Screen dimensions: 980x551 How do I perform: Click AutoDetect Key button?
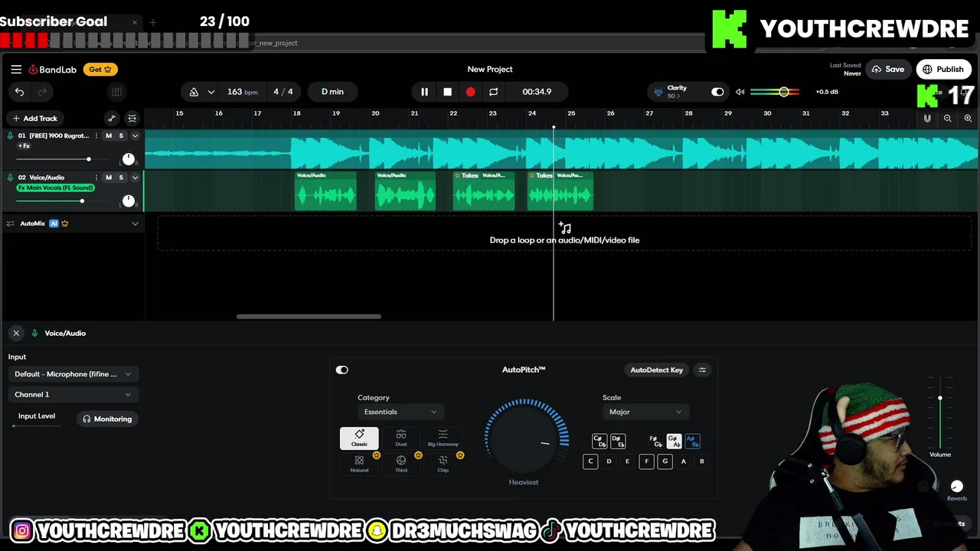[656, 370]
